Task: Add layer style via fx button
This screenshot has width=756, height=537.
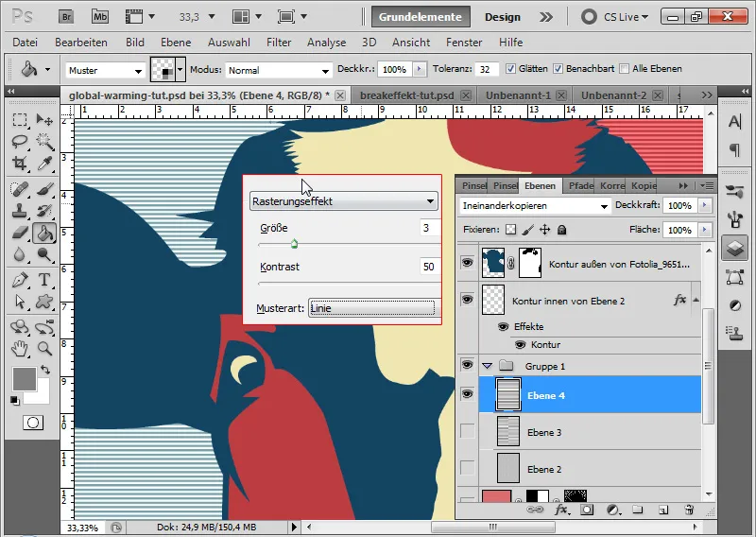Action: 560,510
